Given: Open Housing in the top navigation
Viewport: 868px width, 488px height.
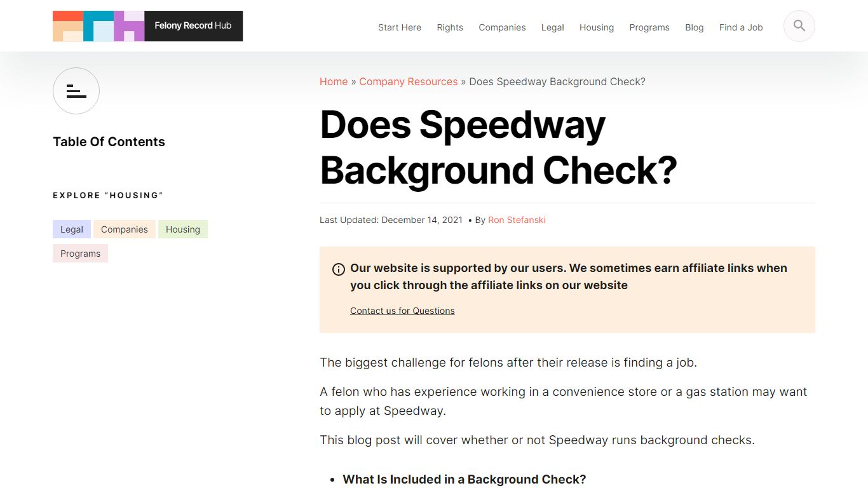Looking at the screenshot, I should [x=596, y=27].
